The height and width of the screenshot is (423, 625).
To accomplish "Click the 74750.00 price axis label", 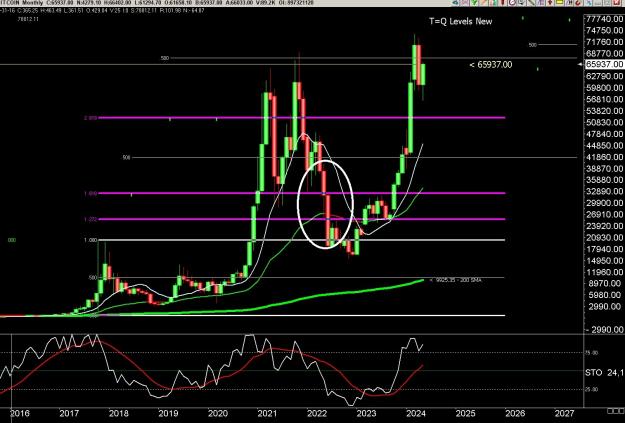I will [x=605, y=31].
